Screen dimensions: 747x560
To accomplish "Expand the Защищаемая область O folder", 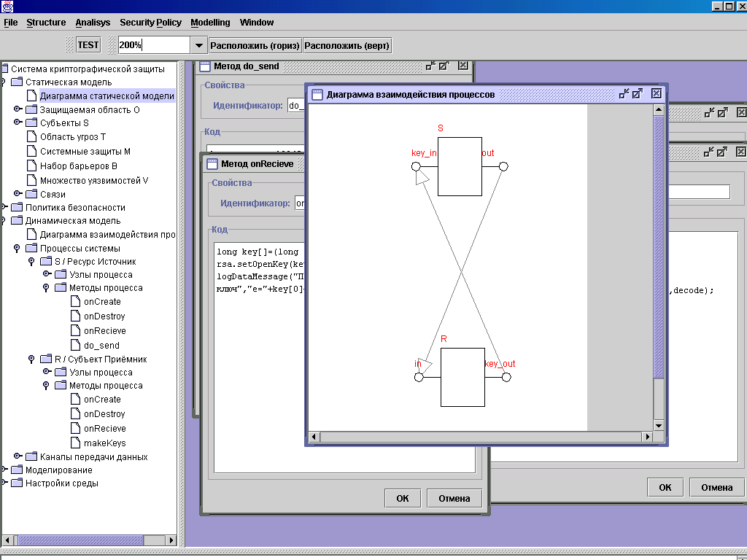I will click(18, 109).
